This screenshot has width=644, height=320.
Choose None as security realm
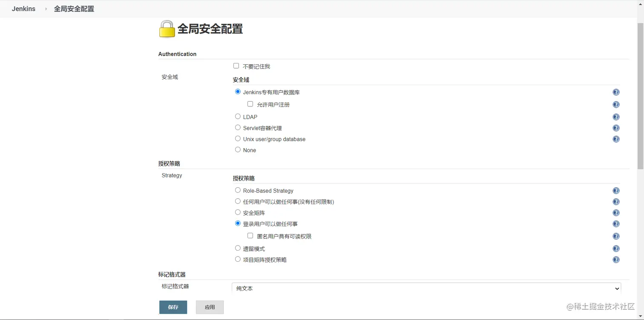click(x=238, y=150)
